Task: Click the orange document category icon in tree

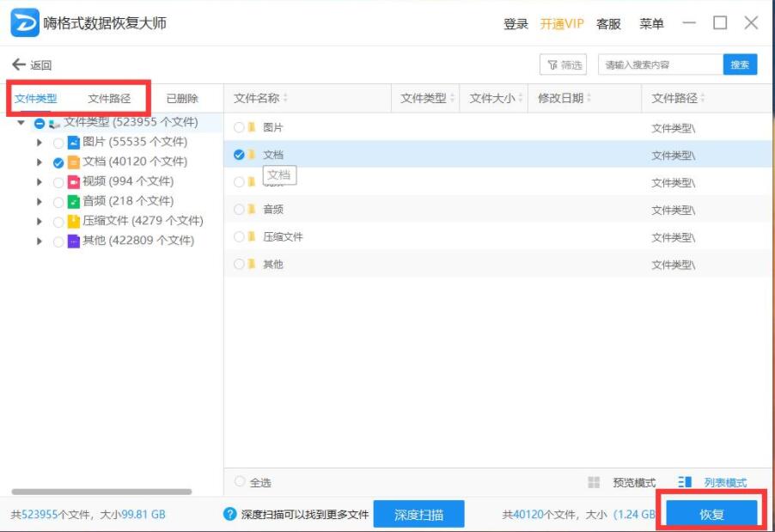Action: tap(74, 162)
